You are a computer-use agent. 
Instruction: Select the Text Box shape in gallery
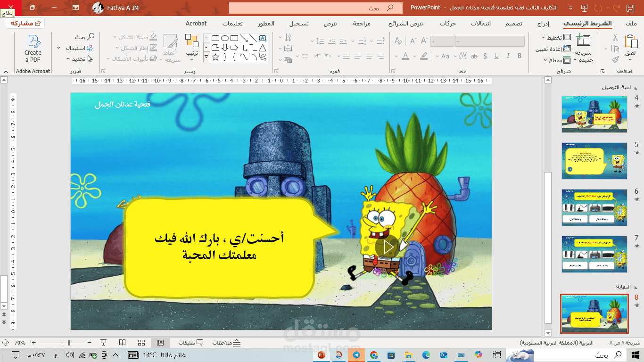(263, 38)
